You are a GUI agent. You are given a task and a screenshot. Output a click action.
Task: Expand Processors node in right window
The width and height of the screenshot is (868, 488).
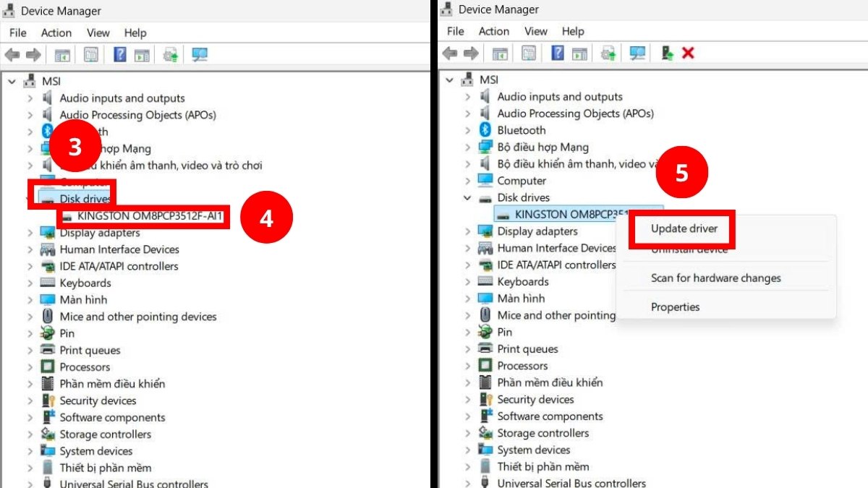(x=467, y=366)
